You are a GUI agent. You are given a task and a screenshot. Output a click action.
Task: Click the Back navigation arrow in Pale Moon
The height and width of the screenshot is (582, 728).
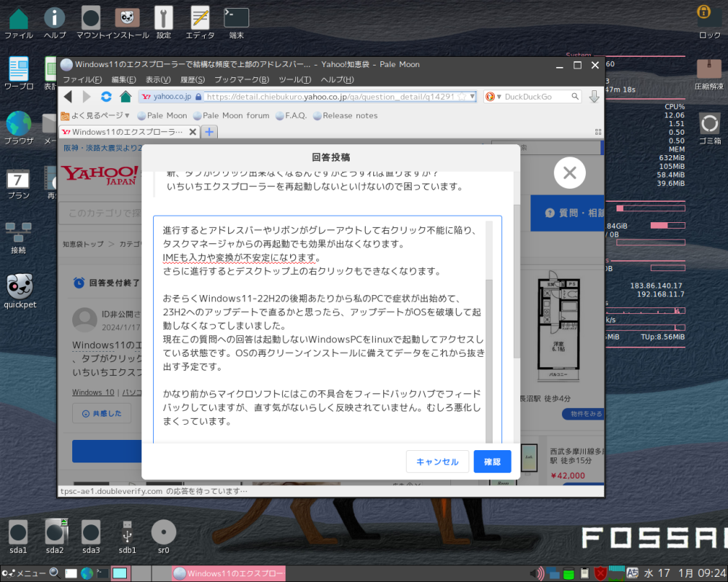pos(69,96)
